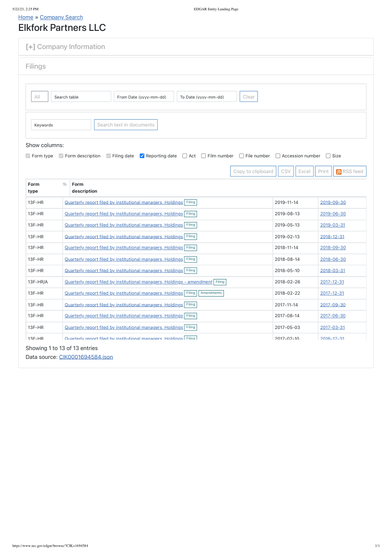Click the RSS feed button
Screen dimensions: 392x555
click(x=349, y=171)
